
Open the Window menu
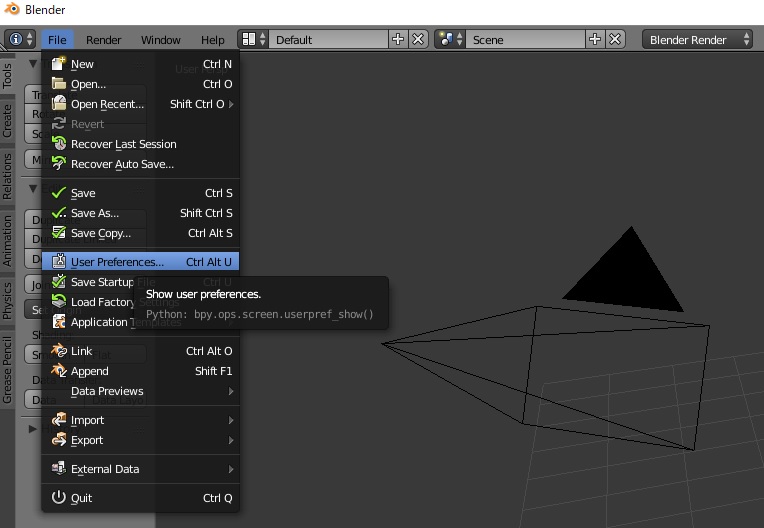pos(160,40)
